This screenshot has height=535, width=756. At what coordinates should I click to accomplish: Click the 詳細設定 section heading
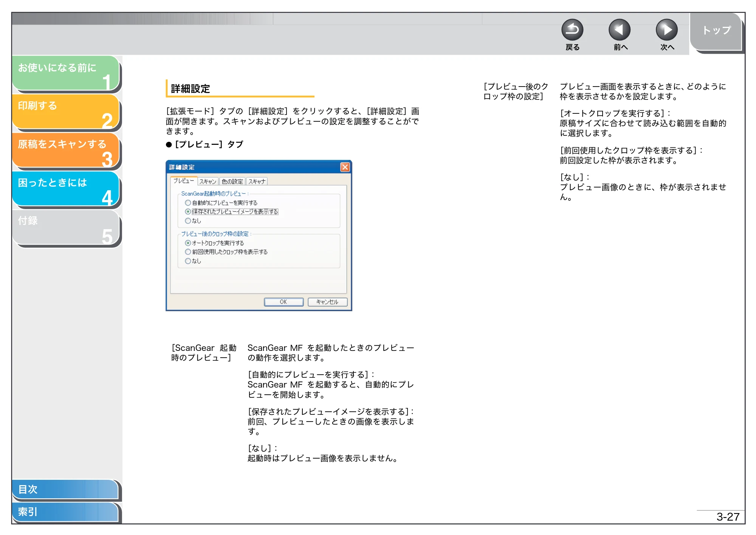pos(191,89)
